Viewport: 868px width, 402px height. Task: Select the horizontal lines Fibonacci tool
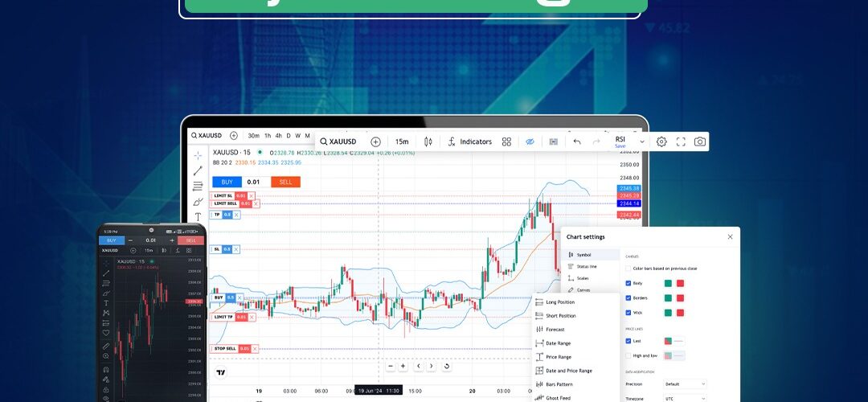[x=198, y=186]
